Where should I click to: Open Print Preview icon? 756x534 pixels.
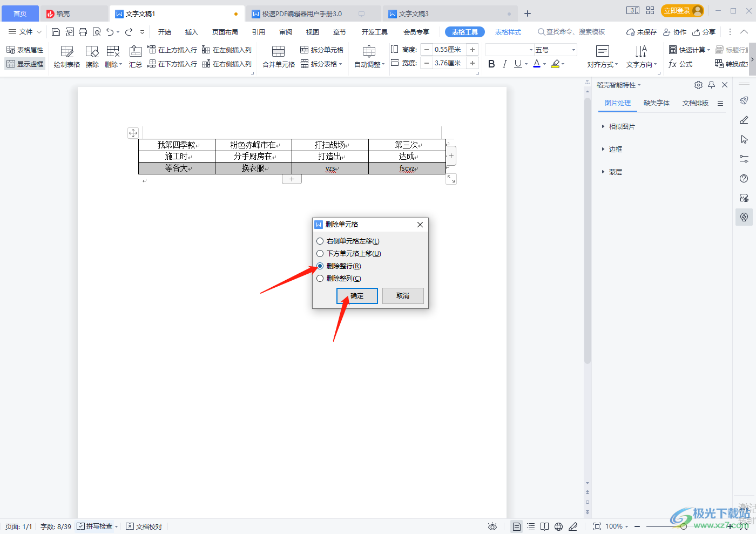click(x=97, y=32)
